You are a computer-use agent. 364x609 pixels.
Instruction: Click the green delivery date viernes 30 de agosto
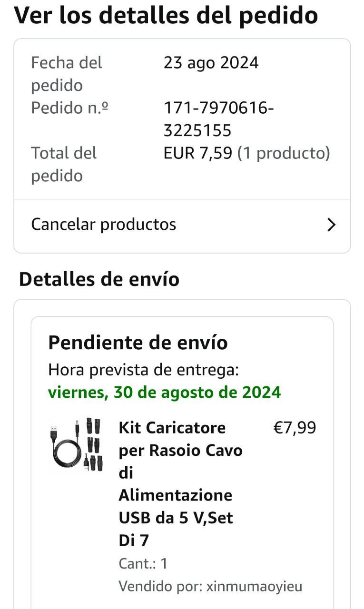coord(164,393)
